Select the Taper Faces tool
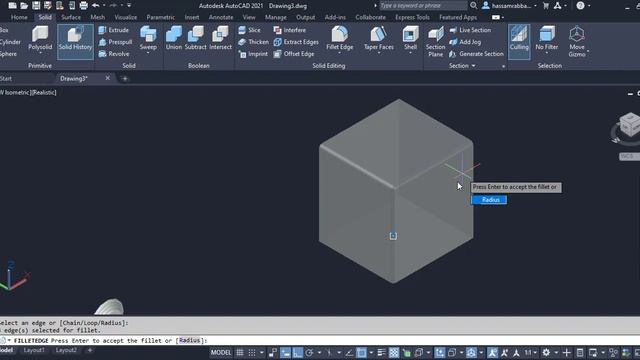Image resolution: width=640 pixels, height=360 pixels. click(x=379, y=39)
